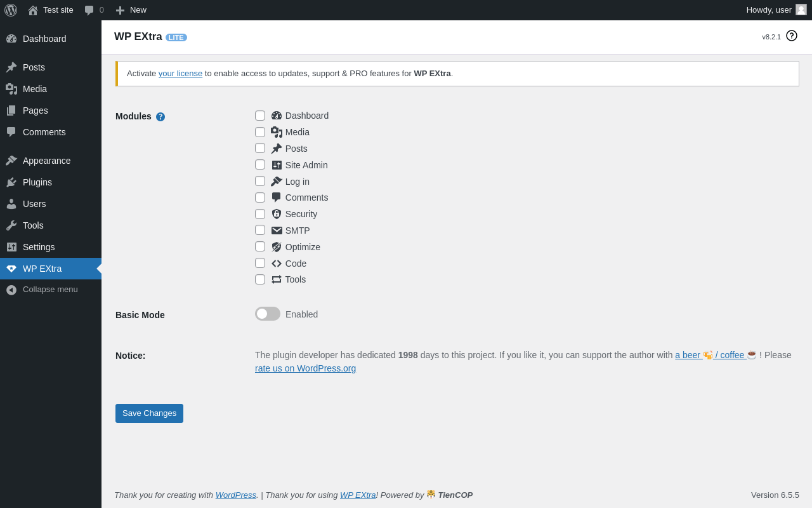Click 'Howdy, user' account text
This screenshot has width=812, height=508.
coord(769,10)
